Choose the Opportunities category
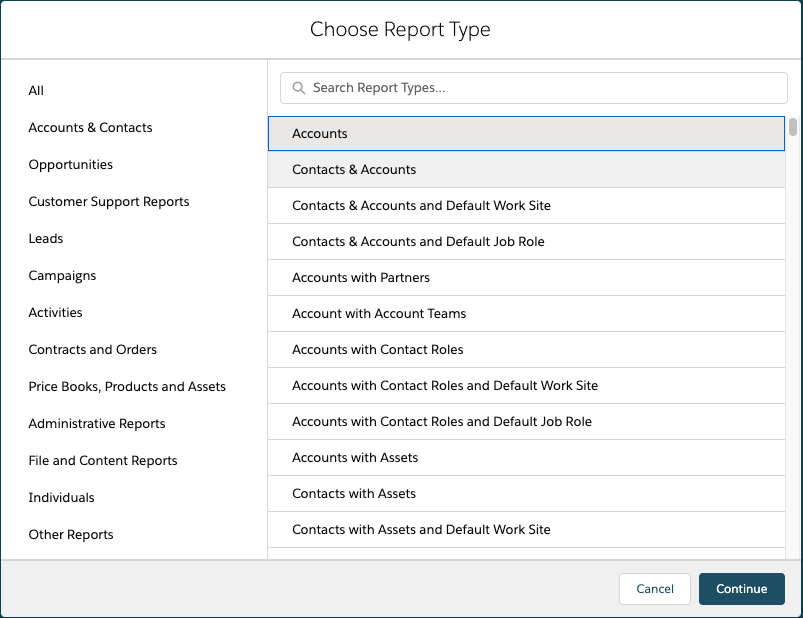This screenshot has height=618, width=803. (x=71, y=165)
